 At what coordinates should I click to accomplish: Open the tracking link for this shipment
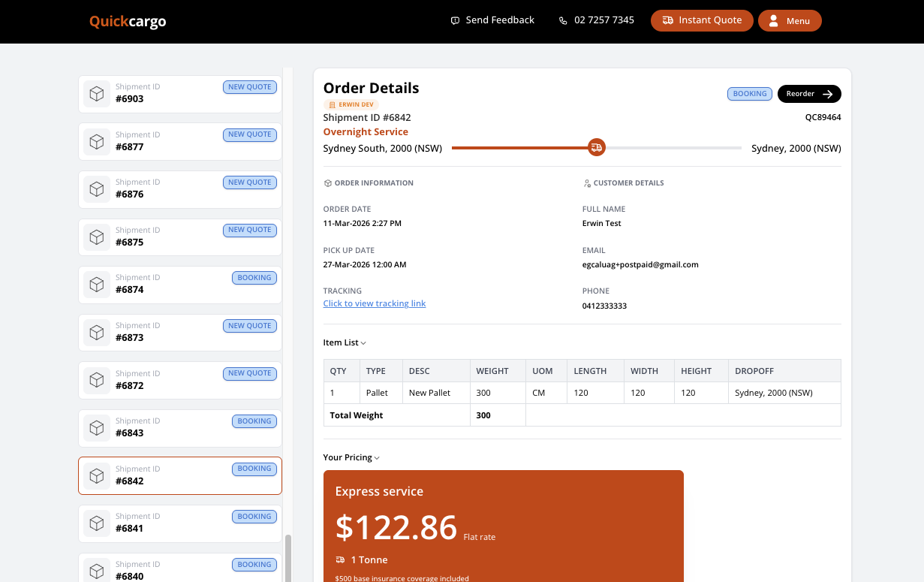tap(374, 303)
